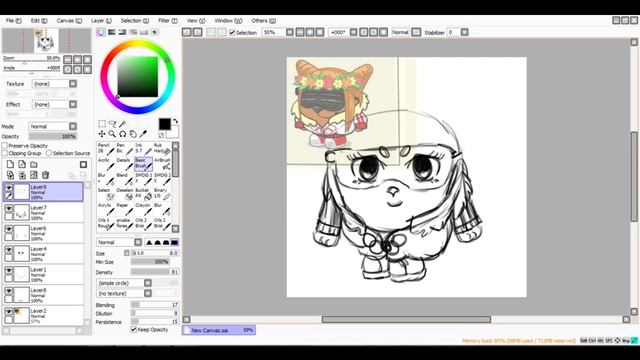Open the Layer menu
The width and height of the screenshot is (640, 360).
[101, 20]
